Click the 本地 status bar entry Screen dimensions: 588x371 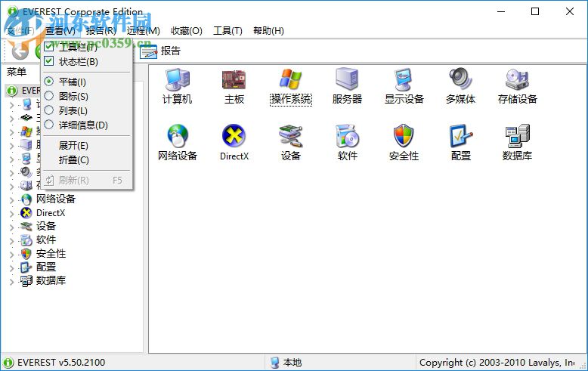point(286,363)
